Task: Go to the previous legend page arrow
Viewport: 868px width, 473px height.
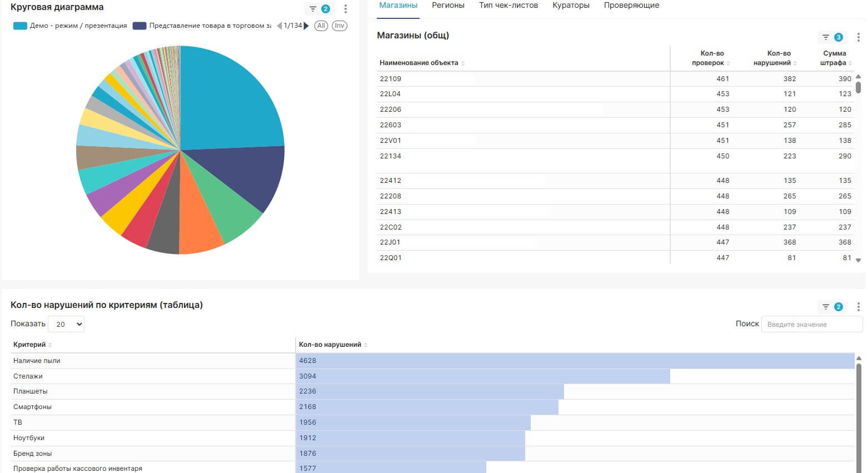Action: [280, 26]
